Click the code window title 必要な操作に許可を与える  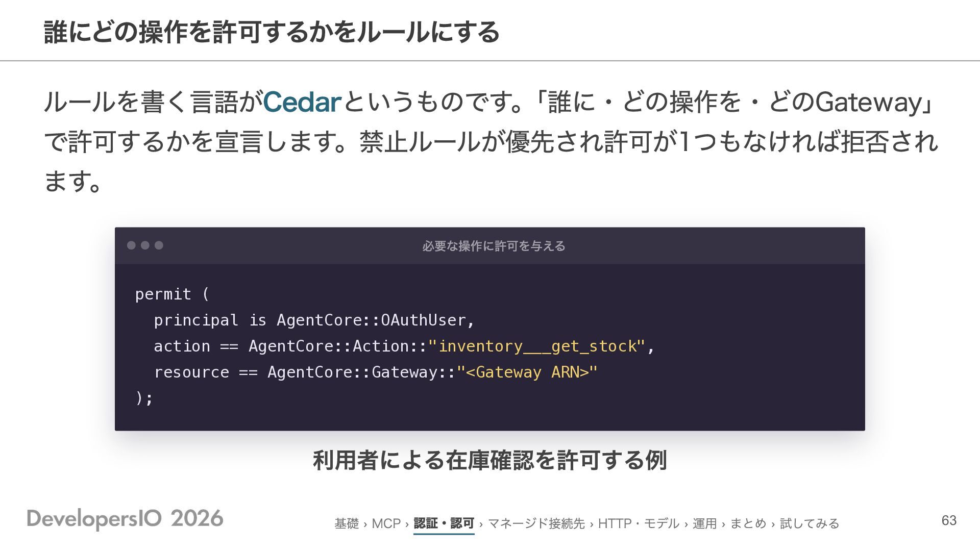pos(494,246)
